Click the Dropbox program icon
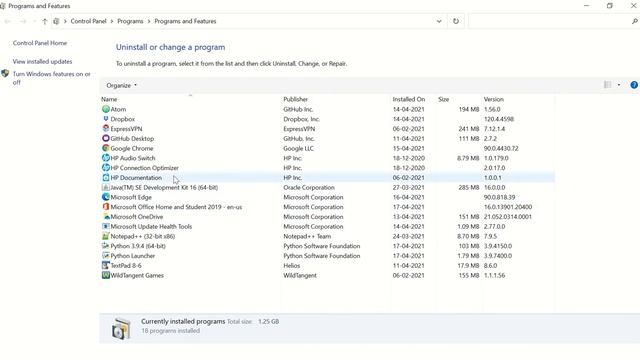The image size is (640, 360). point(106,119)
